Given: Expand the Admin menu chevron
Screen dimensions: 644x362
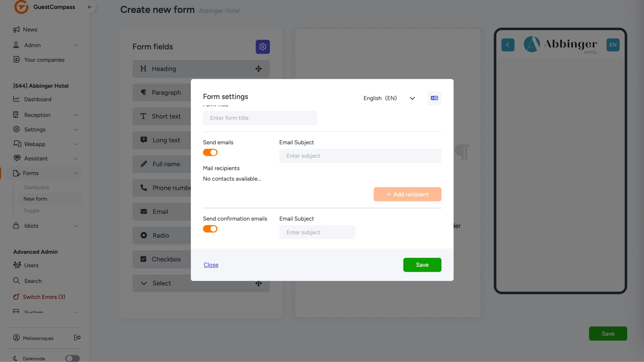Looking at the screenshot, I should (76, 45).
